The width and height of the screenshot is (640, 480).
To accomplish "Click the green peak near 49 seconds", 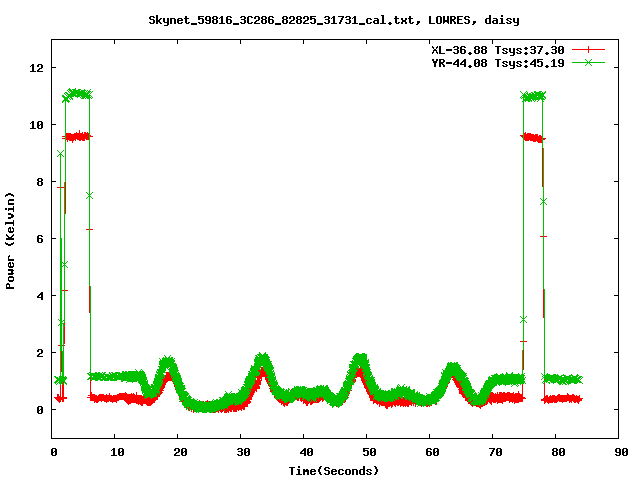I will tap(360, 361).
